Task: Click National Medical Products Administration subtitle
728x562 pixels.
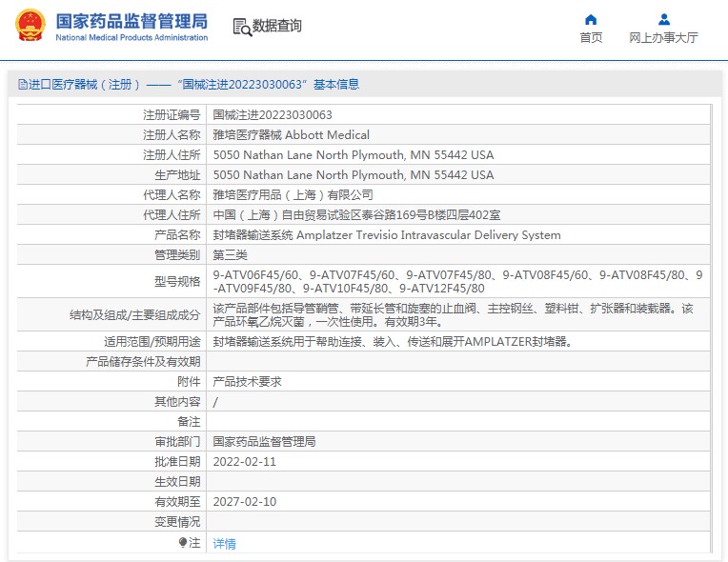Action: pyautogui.click(x=131, y=37)
